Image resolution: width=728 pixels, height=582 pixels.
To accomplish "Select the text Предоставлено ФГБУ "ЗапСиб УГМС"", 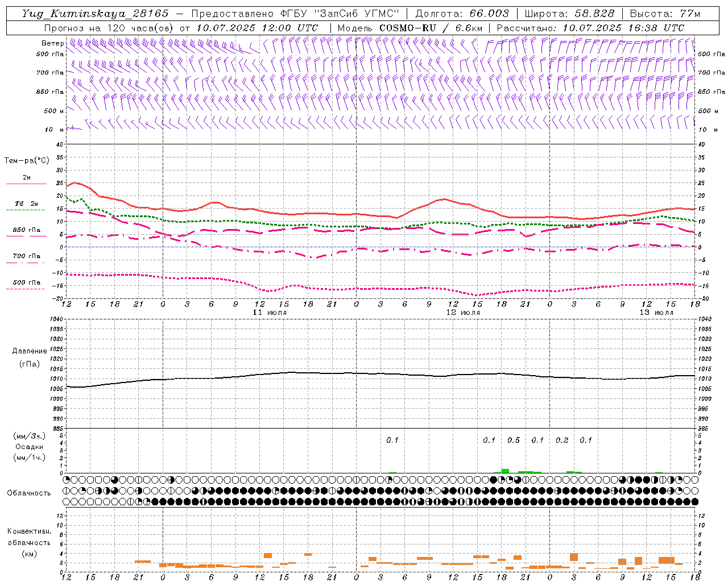I will coord(295,14).
